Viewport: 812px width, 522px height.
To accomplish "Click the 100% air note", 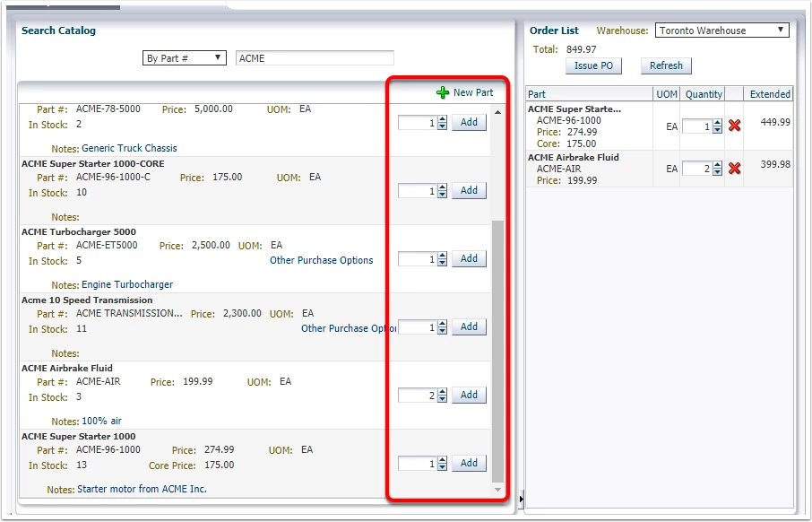I will click(x=101, y=421).
